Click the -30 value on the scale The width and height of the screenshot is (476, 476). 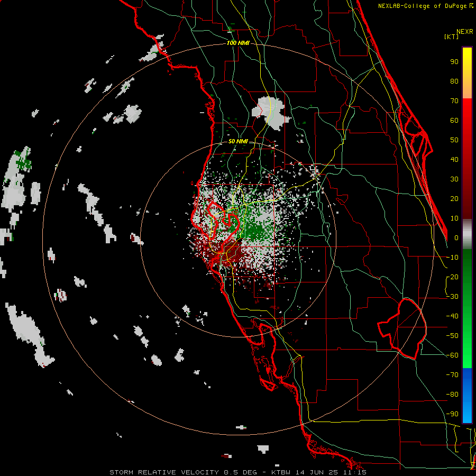point(452,297)
